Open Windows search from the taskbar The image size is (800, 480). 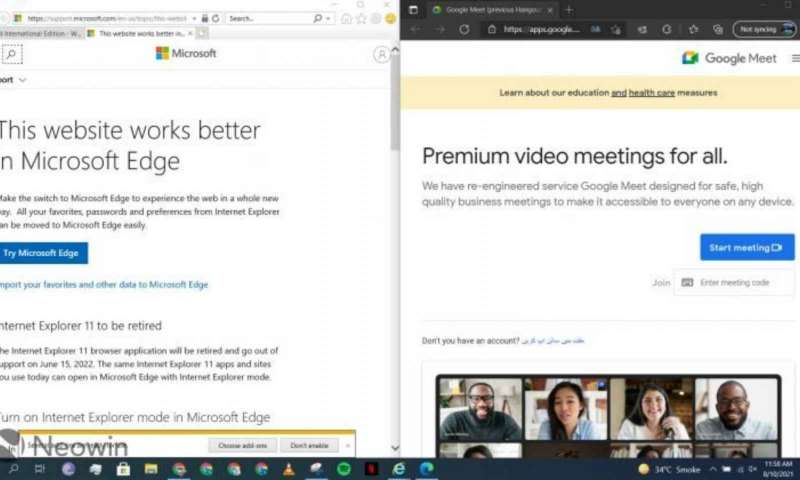(13, 469)
